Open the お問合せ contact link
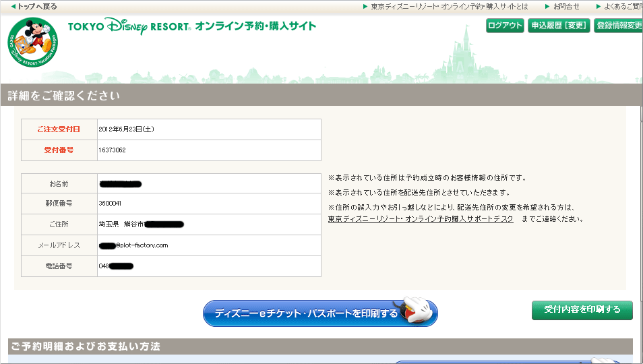Screen dimensions: 643x364 (562, 7)
